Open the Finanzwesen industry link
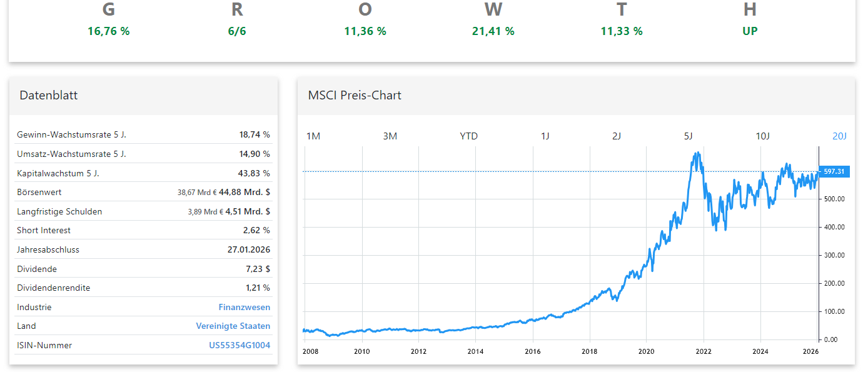 click(245, 307)
